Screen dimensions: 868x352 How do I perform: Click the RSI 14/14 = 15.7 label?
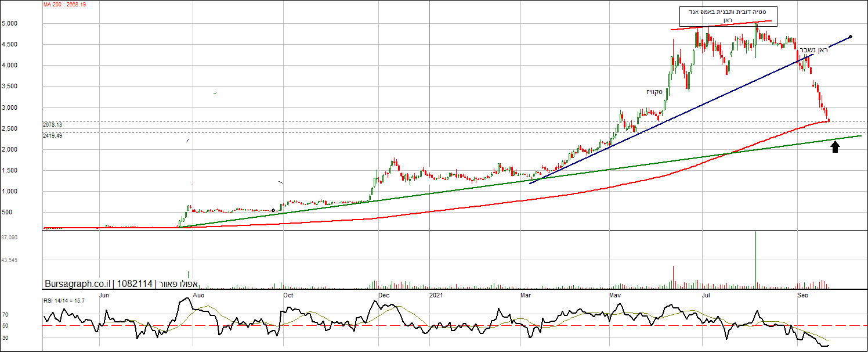pyautogui.click(x=64, y=300)
